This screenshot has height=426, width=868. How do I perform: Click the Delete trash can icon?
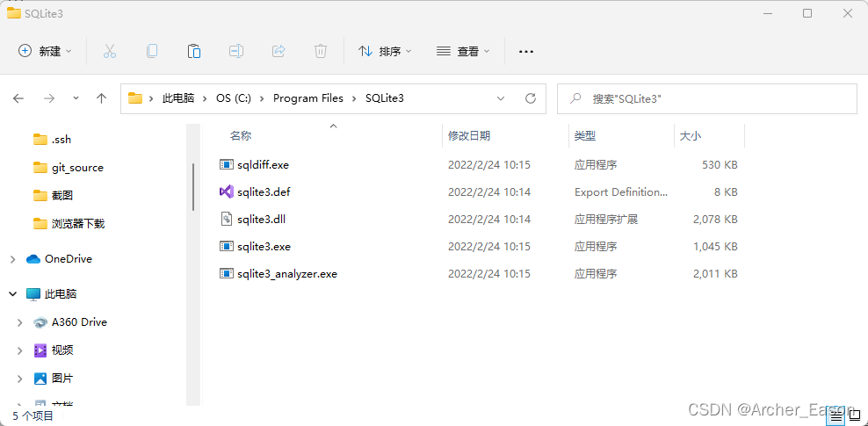pyautogui.click(x=321, y=52)
